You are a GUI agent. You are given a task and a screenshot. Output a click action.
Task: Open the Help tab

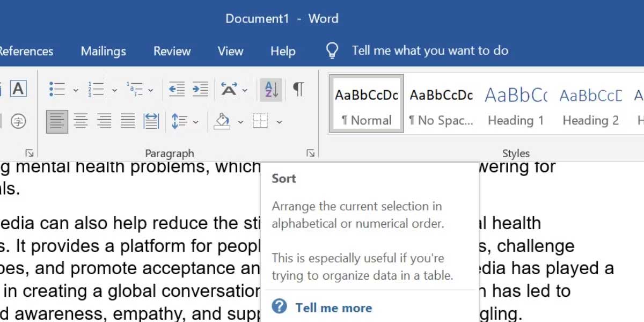click(x=283, y=52)
